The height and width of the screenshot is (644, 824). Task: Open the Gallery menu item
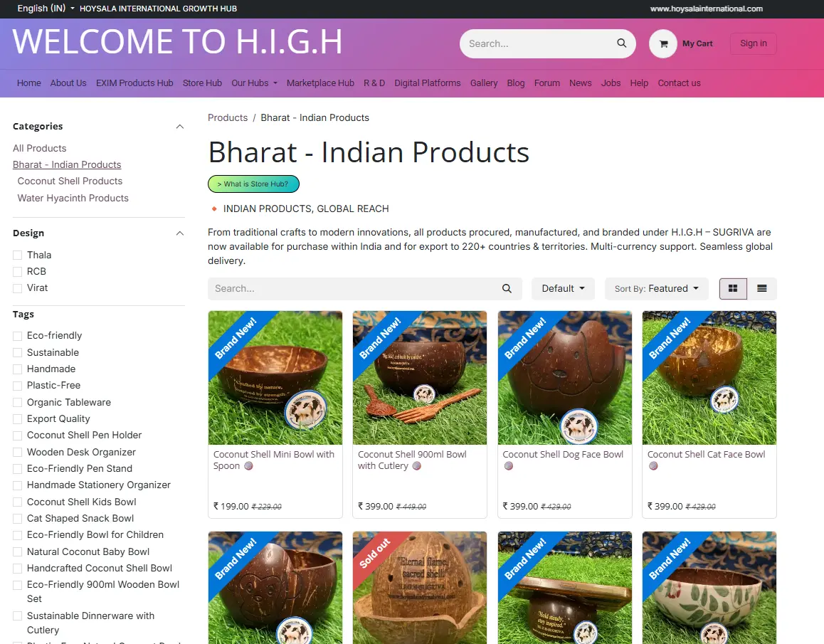click(x=483, y=83)
